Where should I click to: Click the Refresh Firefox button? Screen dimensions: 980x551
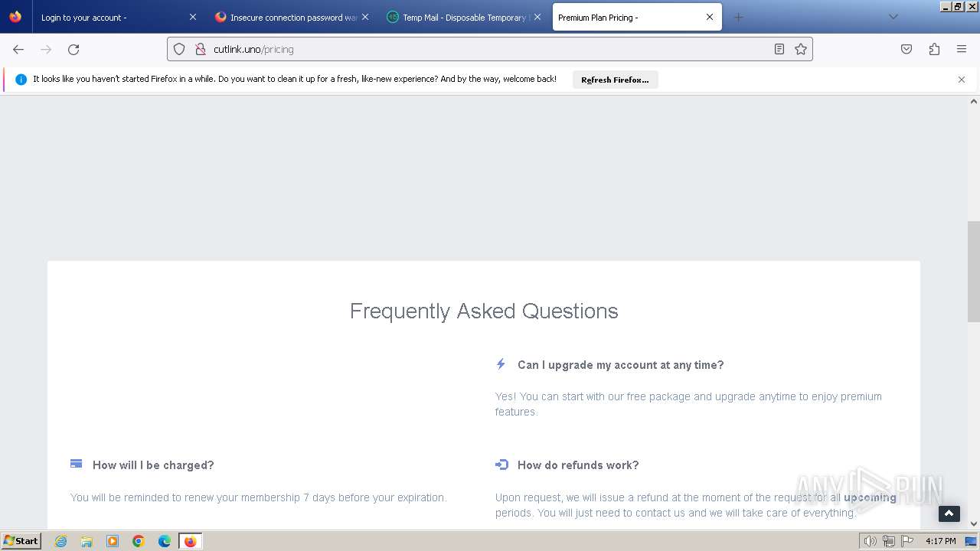click(x=615, y=80)
